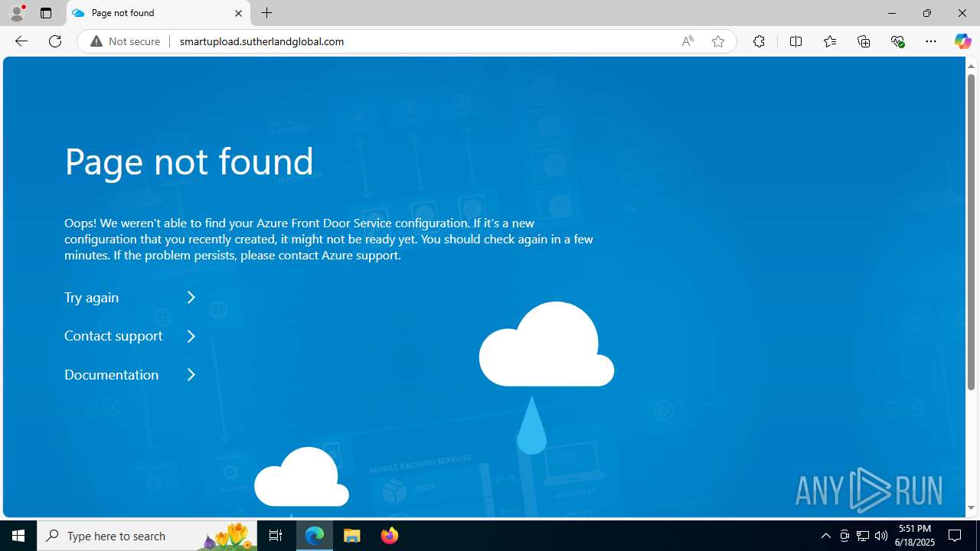The width and height of the screenshot is (980, 551).
Task: Open the browser profile icon
Action: click(17, 13)
